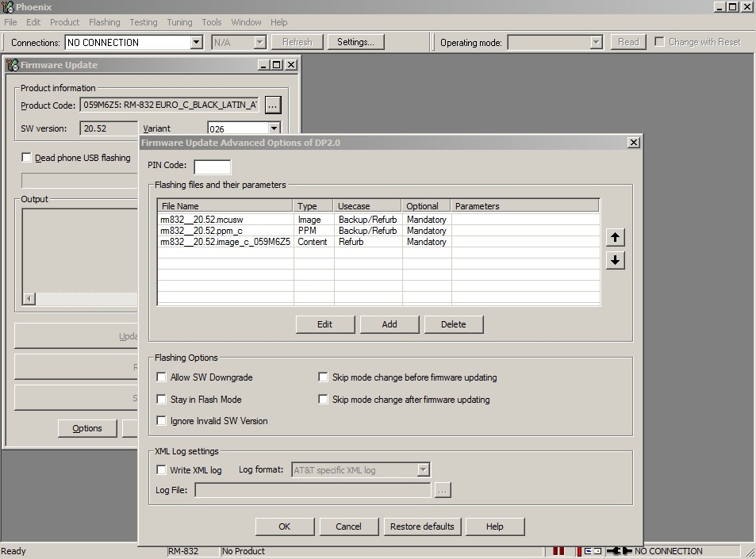Click Phoenix application icon in title bar
The height and width of the screenshot is (559, 756).
coord(8,7)
